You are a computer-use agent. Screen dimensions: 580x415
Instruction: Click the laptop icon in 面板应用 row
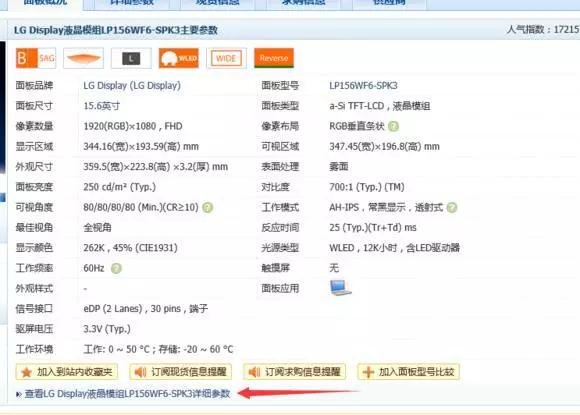[x=340, y=288]
